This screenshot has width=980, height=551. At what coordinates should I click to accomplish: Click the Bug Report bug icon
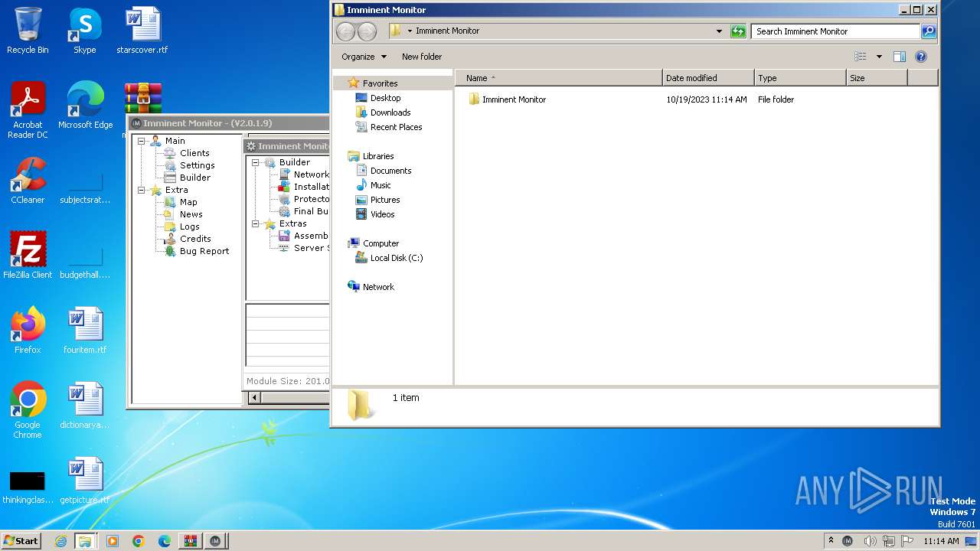pos(170,251)
